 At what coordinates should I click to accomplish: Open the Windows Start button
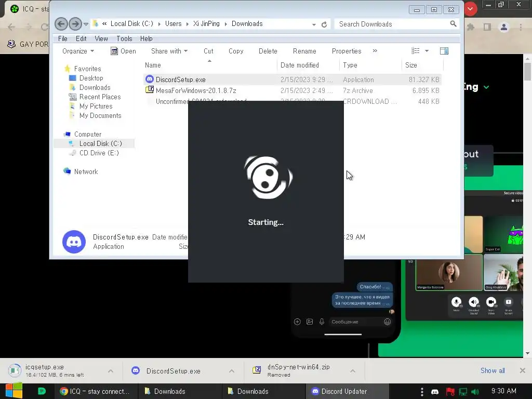coord(14,391)
